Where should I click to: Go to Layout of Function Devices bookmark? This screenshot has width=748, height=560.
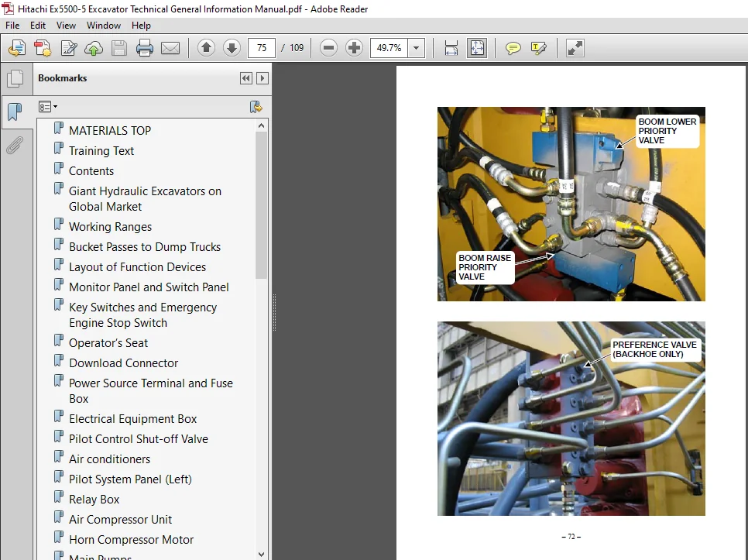point(137,267)
